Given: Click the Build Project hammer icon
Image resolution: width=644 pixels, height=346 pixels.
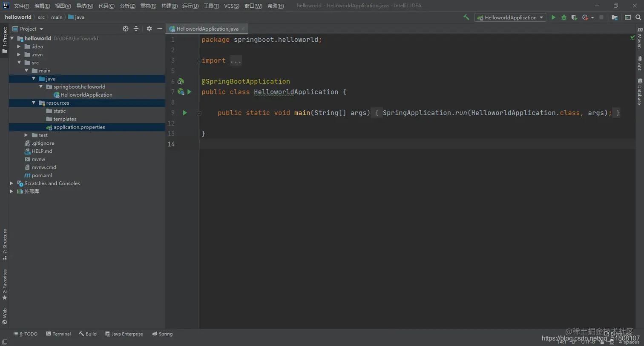Looking at the screenshot, I should [x=466, y=17].
